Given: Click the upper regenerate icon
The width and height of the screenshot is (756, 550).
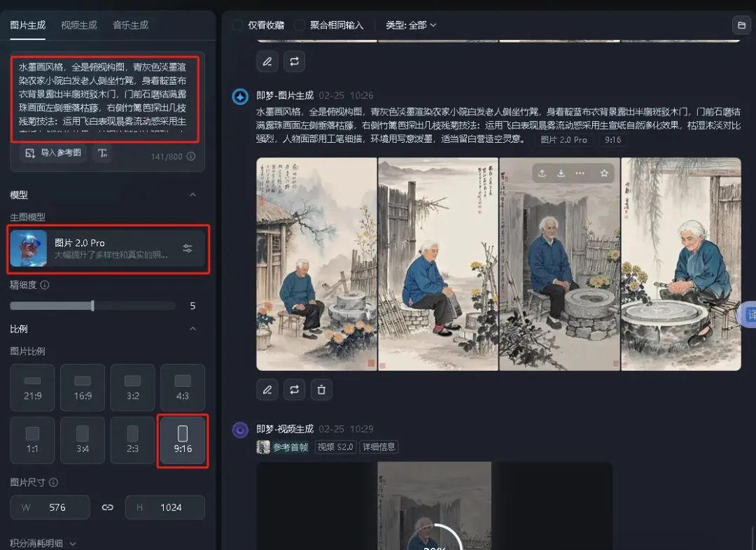Looking at the screenshot, I should pyautogui.click(x=294, y=61).
